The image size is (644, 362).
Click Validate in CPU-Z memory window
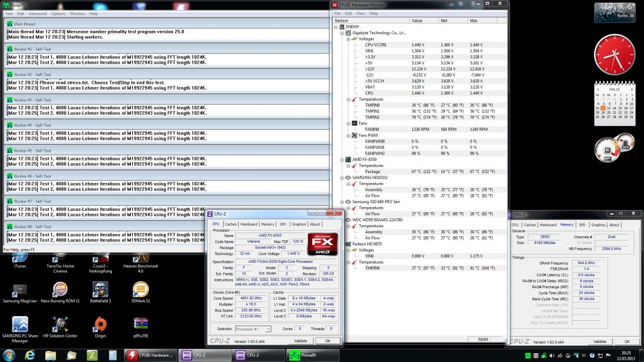click(600, 342)
